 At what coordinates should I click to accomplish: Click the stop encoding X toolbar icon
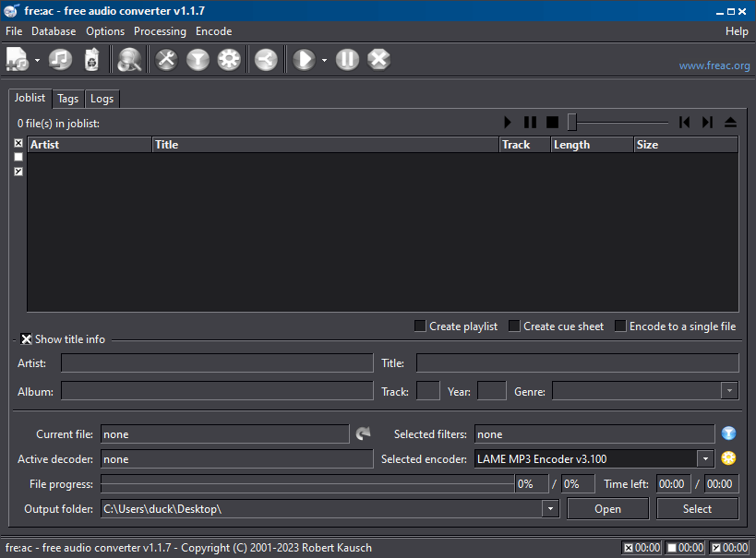click(378, 60)
